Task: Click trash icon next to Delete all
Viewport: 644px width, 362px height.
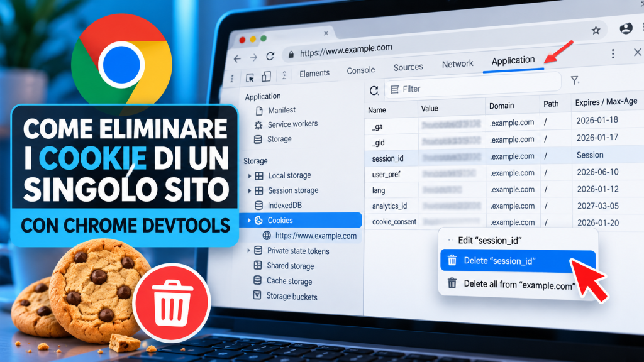Action: click(x=452, y=283)
